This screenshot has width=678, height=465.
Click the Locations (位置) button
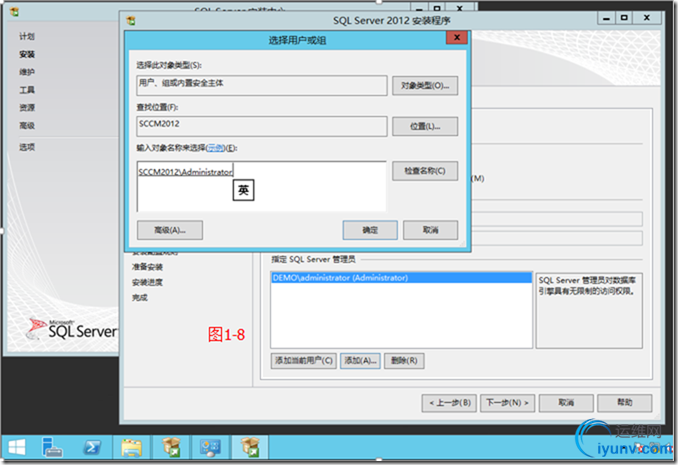pyautogui.click(x=425, y=126)
